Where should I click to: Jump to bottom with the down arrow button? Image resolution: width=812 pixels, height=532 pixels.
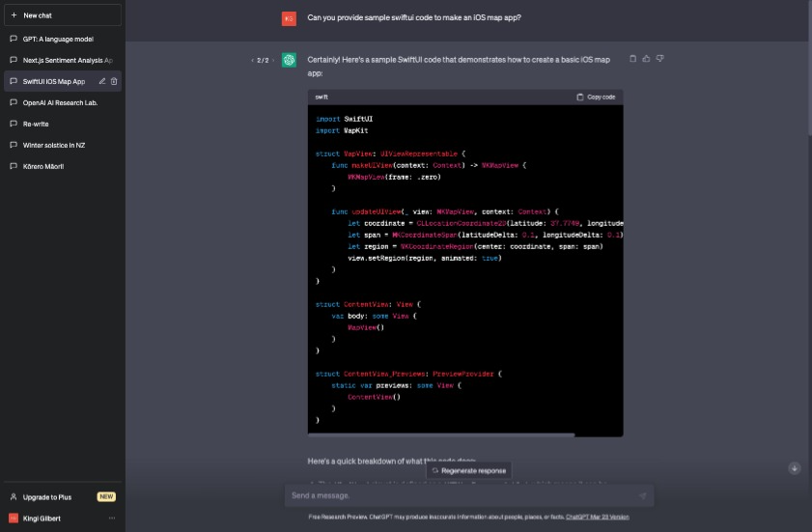pyautogui.click(x=795, y=468)
